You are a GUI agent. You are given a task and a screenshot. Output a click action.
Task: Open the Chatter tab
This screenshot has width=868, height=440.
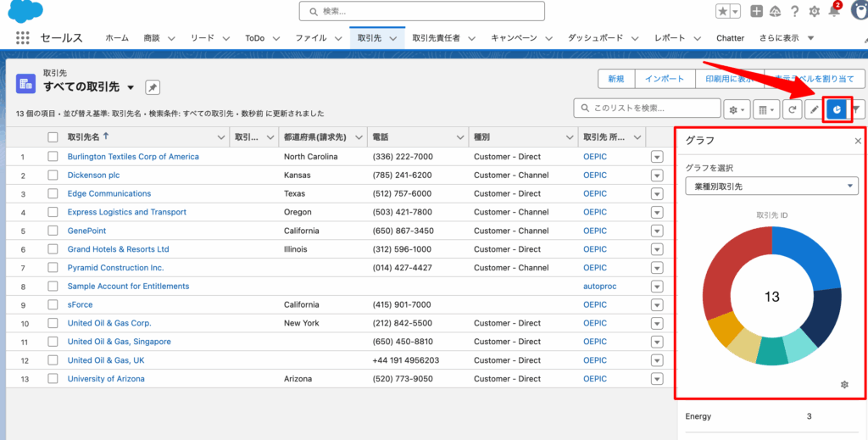pos(730,38)
